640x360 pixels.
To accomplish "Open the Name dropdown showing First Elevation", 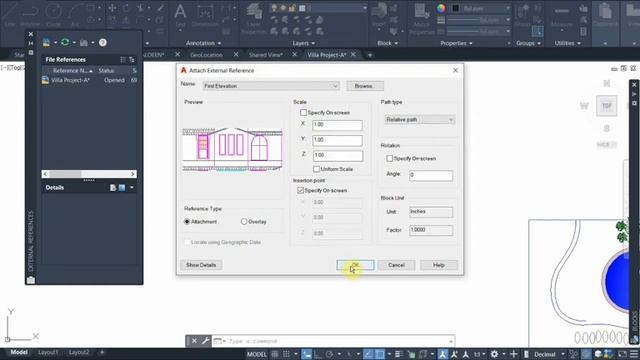I will (271, 86).
